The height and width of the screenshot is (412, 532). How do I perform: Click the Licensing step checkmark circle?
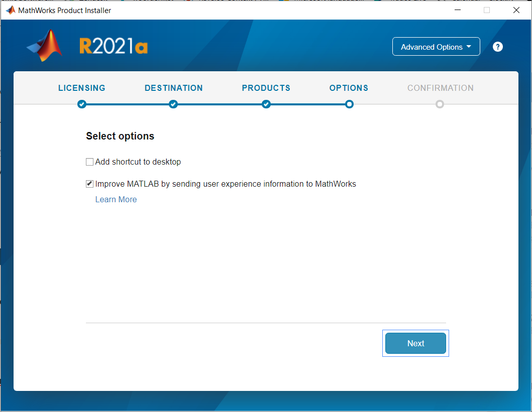pyautogui.click(x=82, y=104)
